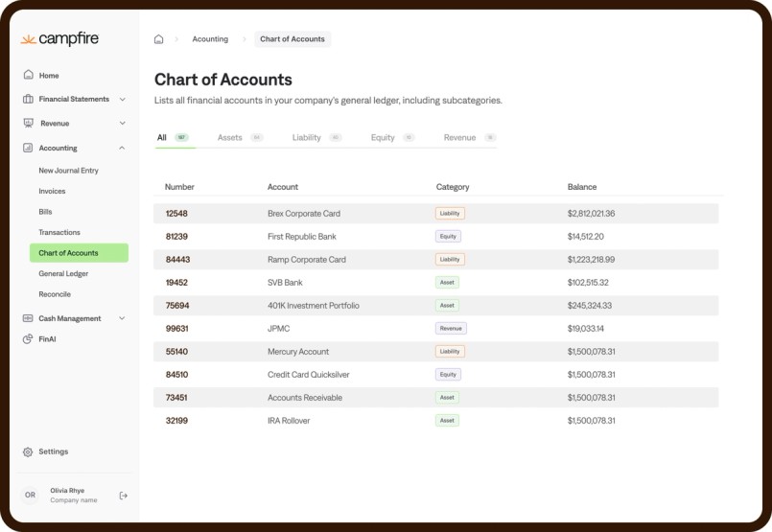Expand the Cash Management chevron
The width and height of the screenshot is (772, 532).
123,318
